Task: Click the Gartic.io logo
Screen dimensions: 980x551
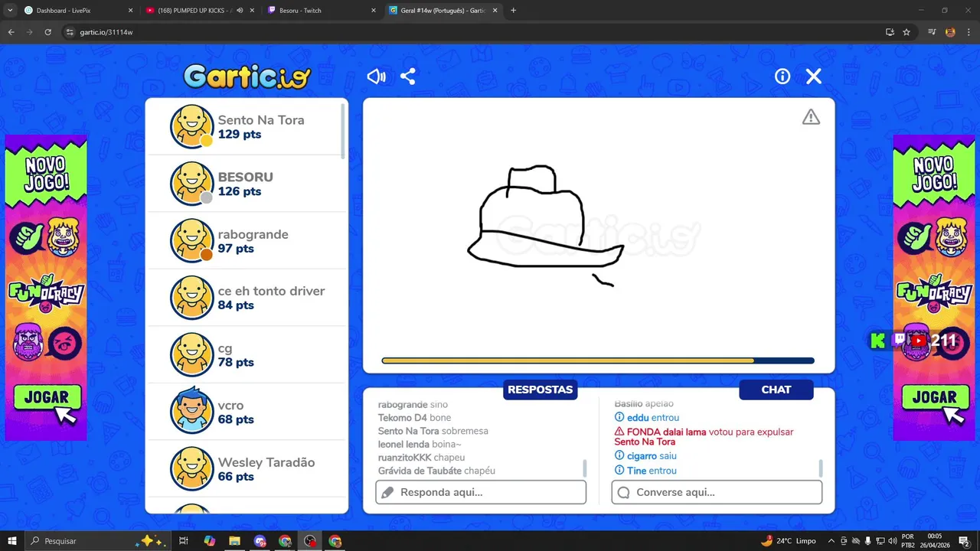Action: 247,77
